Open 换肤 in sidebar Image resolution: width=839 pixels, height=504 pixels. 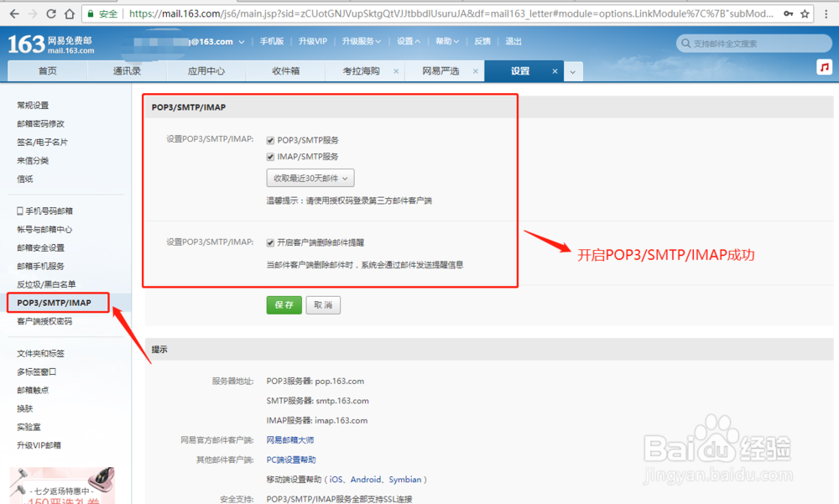point(24,408)
